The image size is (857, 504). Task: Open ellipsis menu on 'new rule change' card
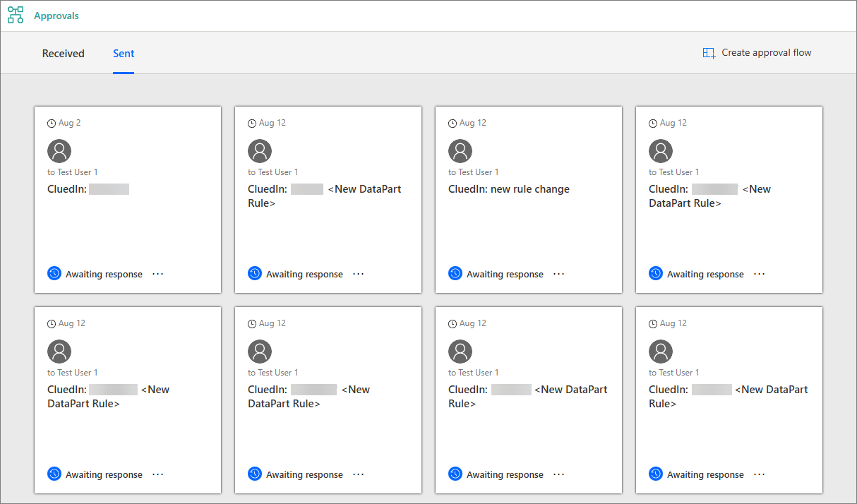(559, 273)
